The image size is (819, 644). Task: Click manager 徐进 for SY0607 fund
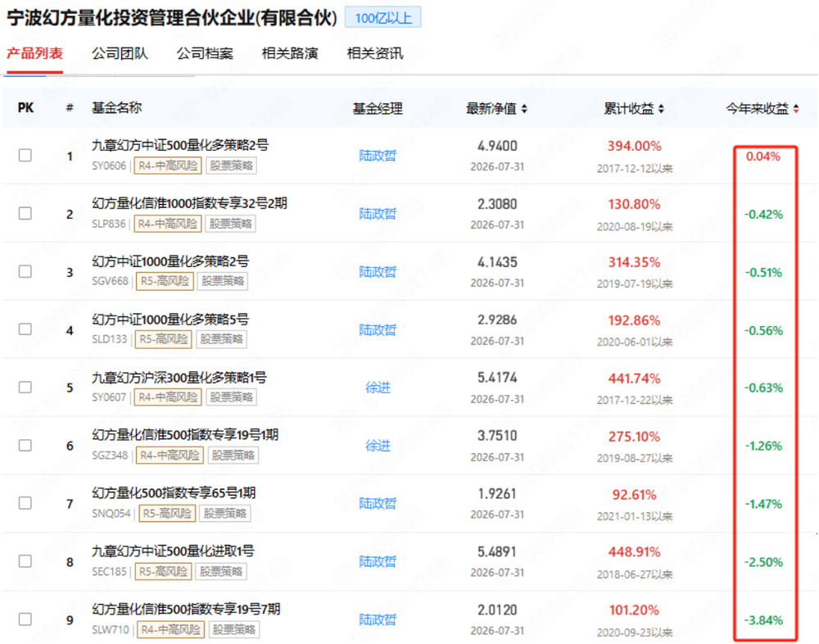pyautogui.click(x=378, y=388)
